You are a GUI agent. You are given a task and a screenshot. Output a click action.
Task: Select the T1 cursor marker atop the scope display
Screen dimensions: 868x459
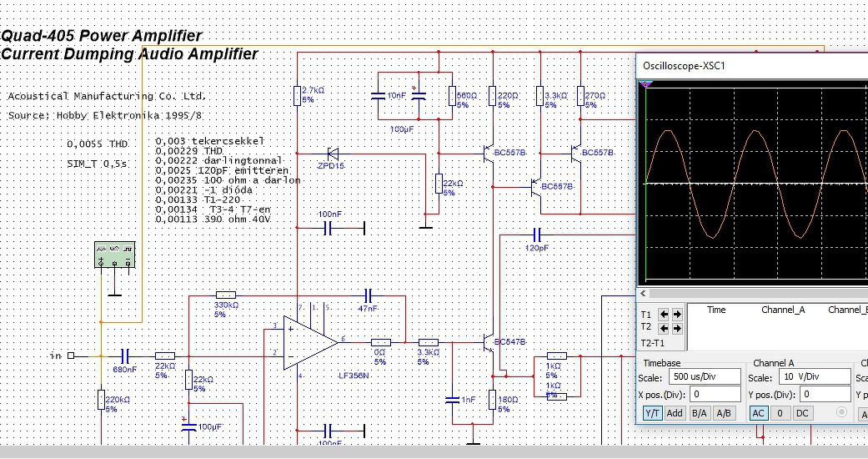645,84
